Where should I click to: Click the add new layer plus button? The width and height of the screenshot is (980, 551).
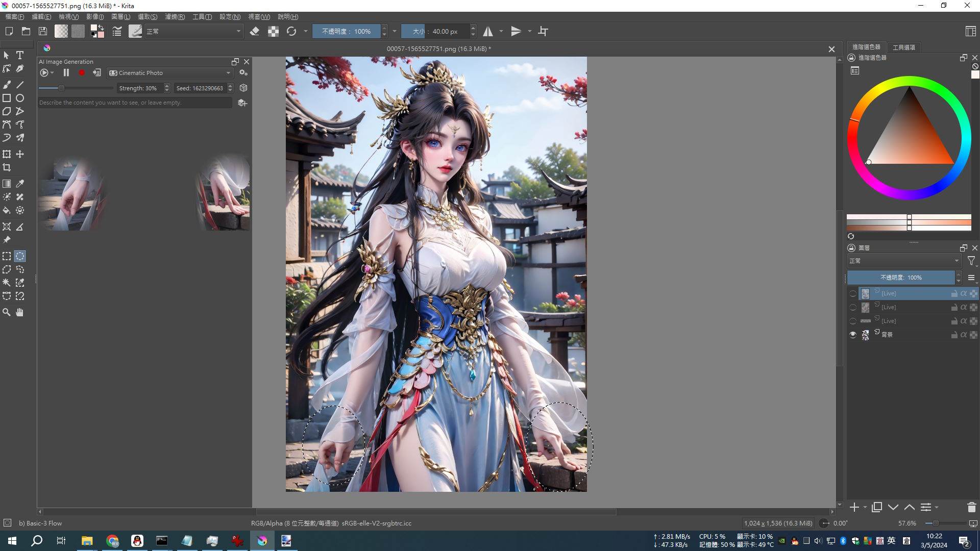coord(854,507)
